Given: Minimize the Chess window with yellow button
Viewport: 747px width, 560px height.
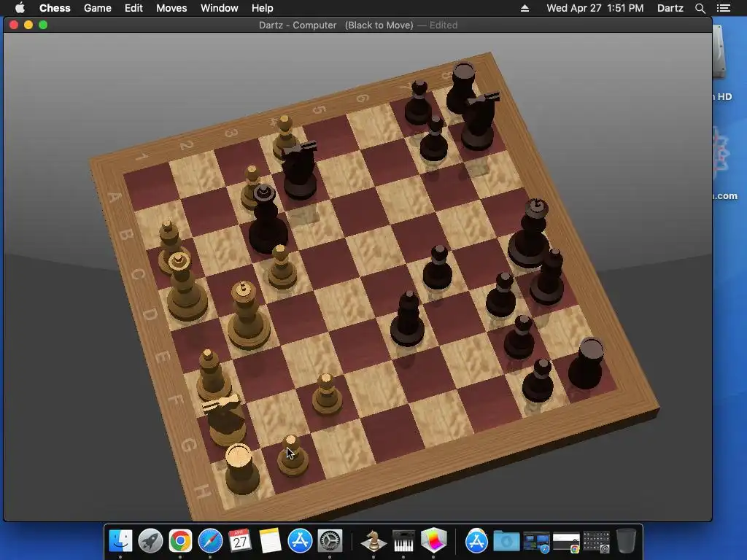Looking at the screenshot, I should coord(28,25).
